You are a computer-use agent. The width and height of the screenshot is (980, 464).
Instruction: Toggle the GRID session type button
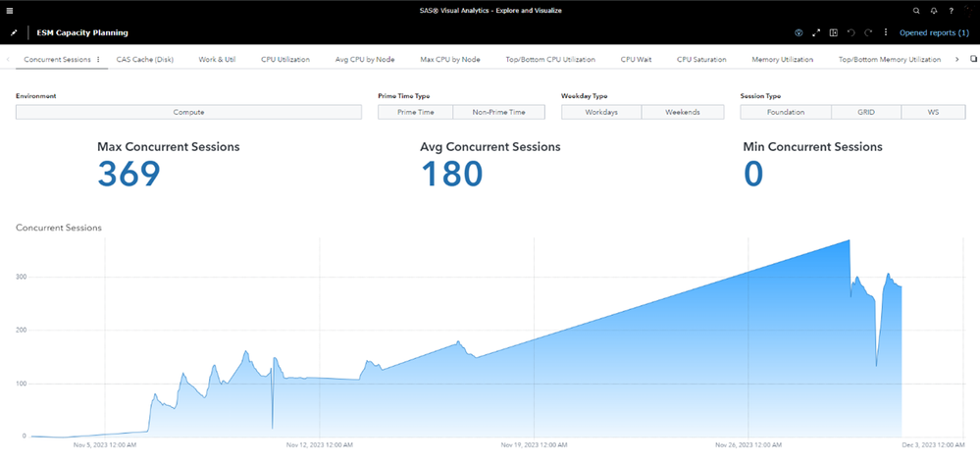tap(866, 112)
